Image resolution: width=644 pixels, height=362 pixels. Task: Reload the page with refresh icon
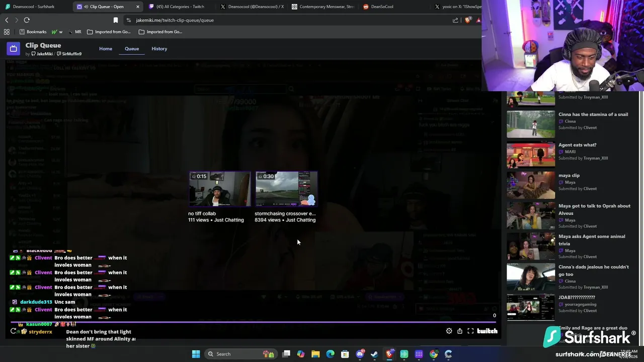pos(27,20)
